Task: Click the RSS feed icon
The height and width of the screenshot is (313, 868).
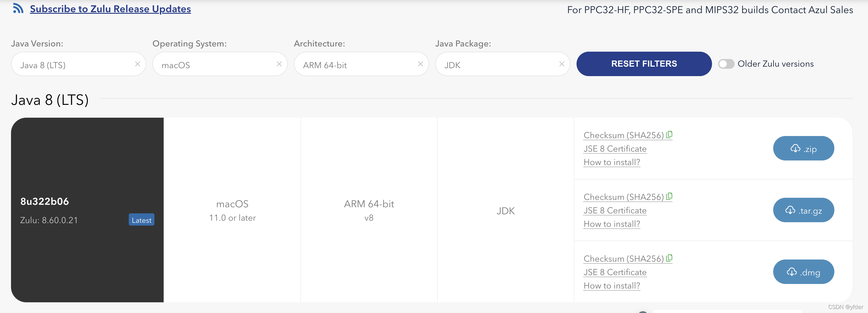Action: (18, 8)
